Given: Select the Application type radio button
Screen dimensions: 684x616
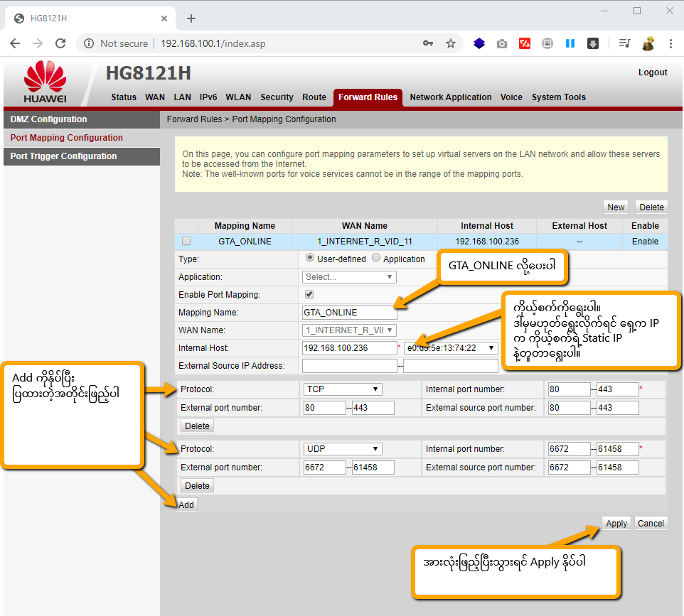Looking at the screenshot, I should pos(376,258).
